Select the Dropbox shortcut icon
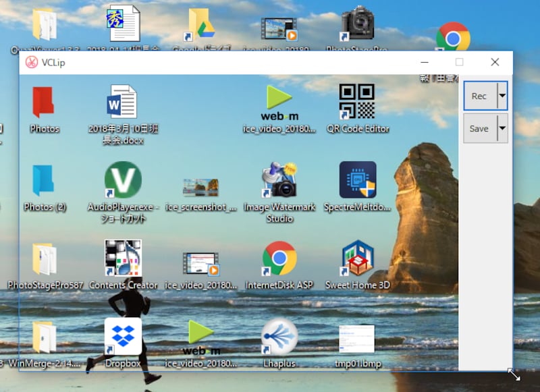 click(123, 336)
